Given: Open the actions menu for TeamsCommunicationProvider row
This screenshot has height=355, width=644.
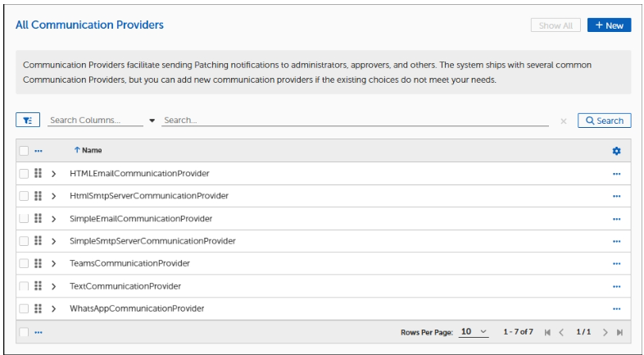Looking at the screenshot, I should (616, 264).
